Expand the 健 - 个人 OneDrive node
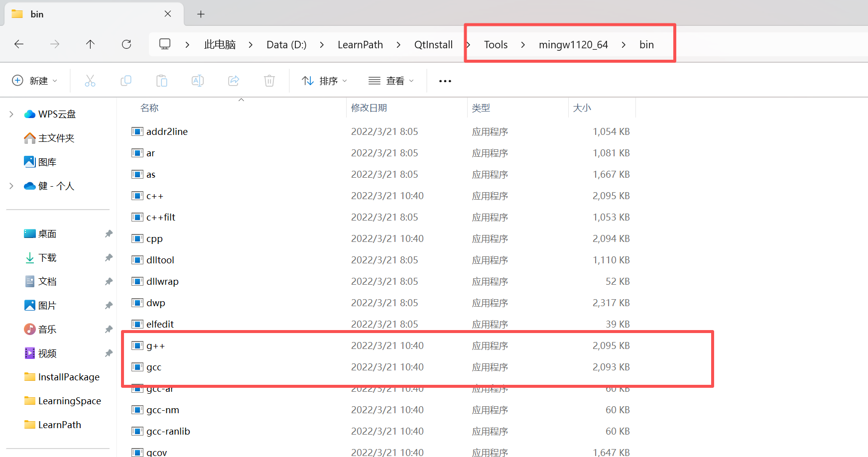 tap(11, 186)
